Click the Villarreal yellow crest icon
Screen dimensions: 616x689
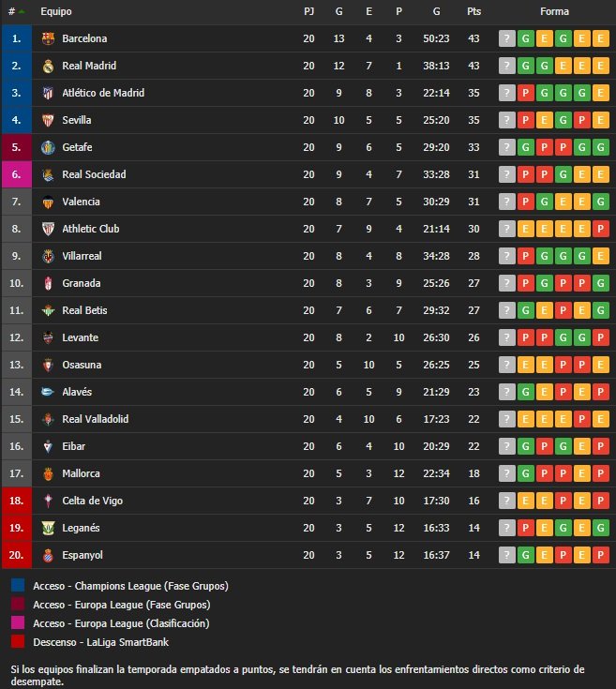click(x=48, y=256)
